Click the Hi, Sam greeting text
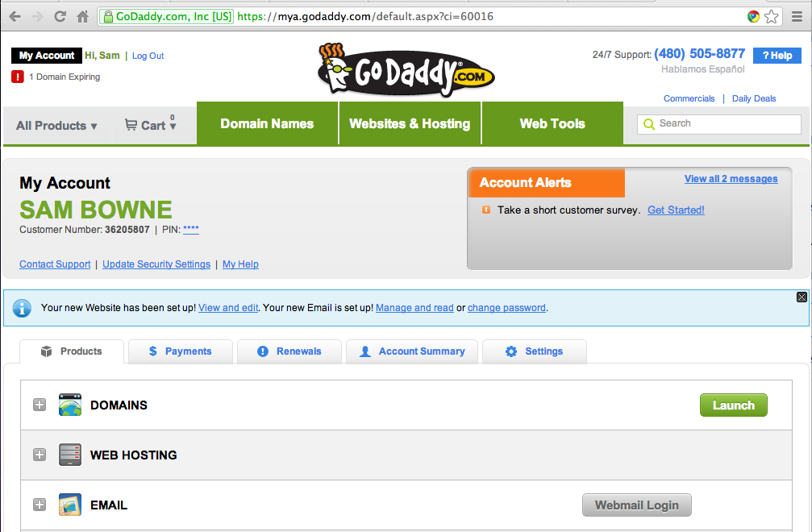 tap(102, 56)
